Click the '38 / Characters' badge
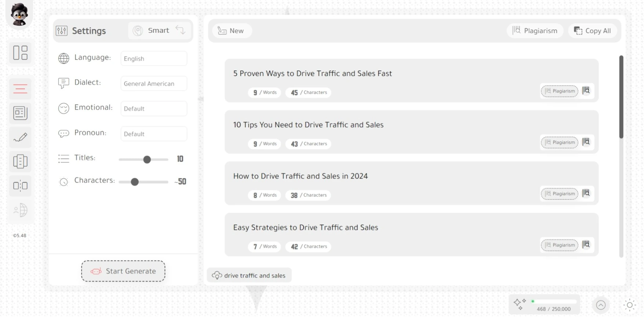644x317 pixels. tap(308, 195)
